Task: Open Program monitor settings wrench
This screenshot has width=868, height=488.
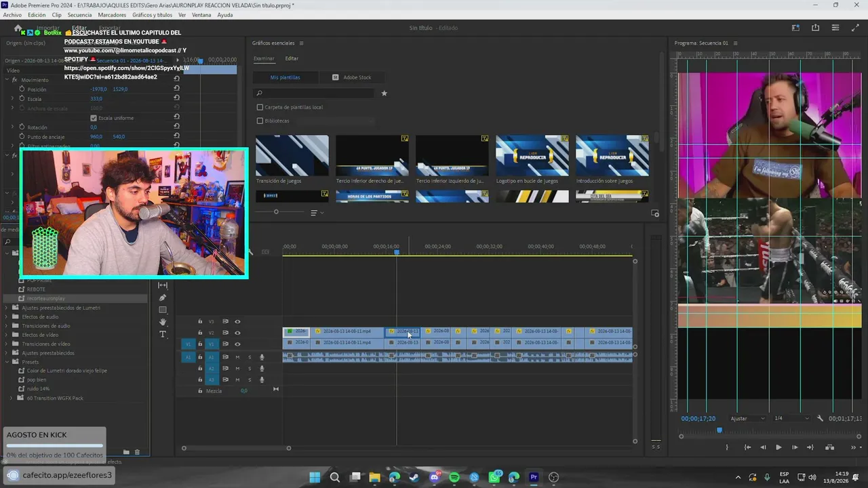Action: 820,418
